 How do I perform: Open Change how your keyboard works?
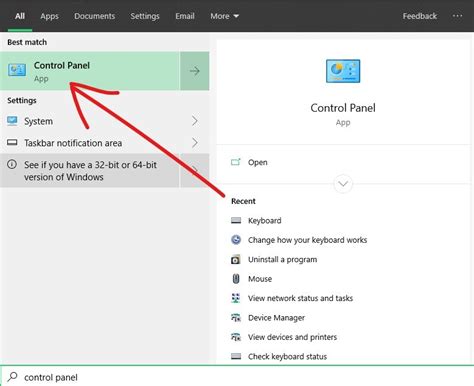click(x=307, y=240)
